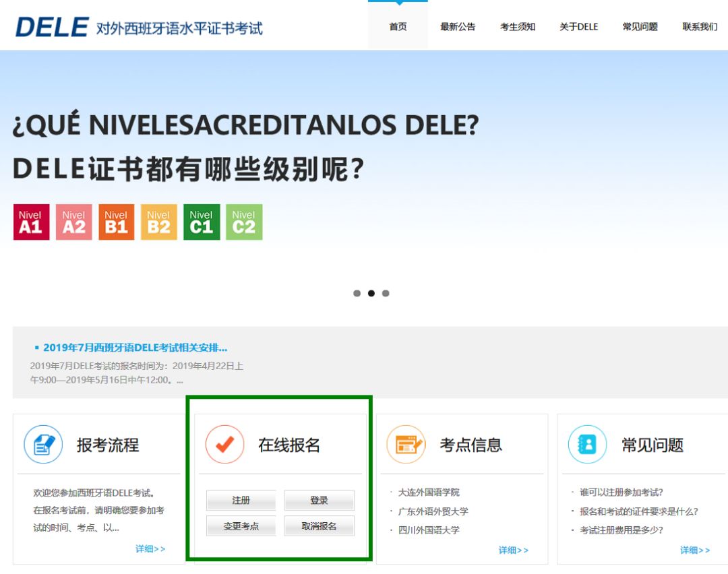Click the 常见问题 card heading

coord(653,445)
